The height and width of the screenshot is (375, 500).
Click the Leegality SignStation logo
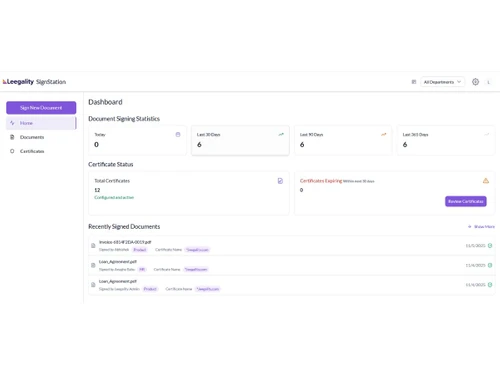click(x=34, y=82)
